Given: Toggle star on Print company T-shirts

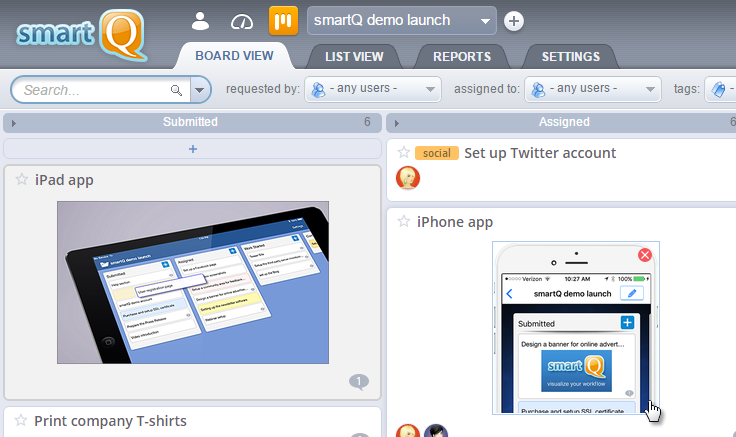Looking at the screenshot, I should (x=19, y=420).
